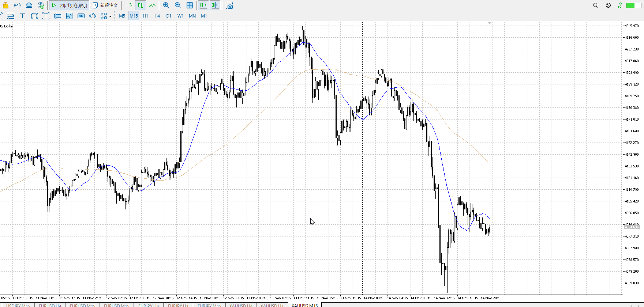Image resolution: width=644 pixels, height=307 pixels.
Task: Switch chart to candlestick display mode
Action: [x=141, y=5]
